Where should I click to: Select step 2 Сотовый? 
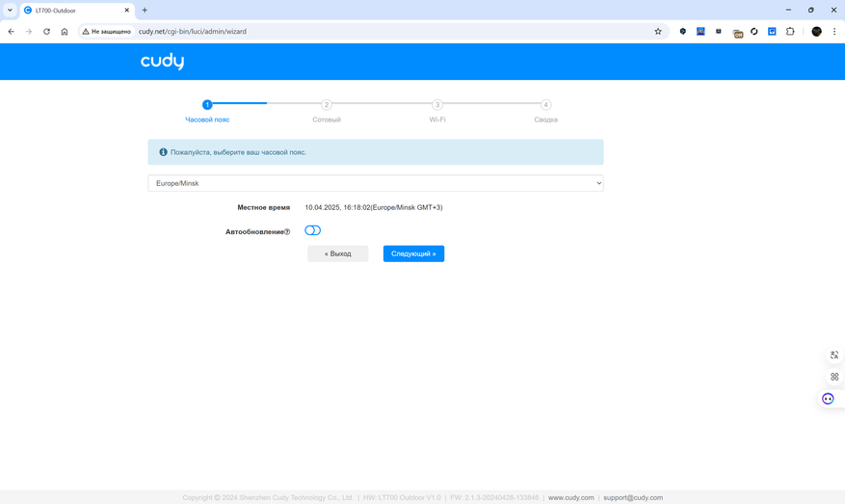[327, 111]
